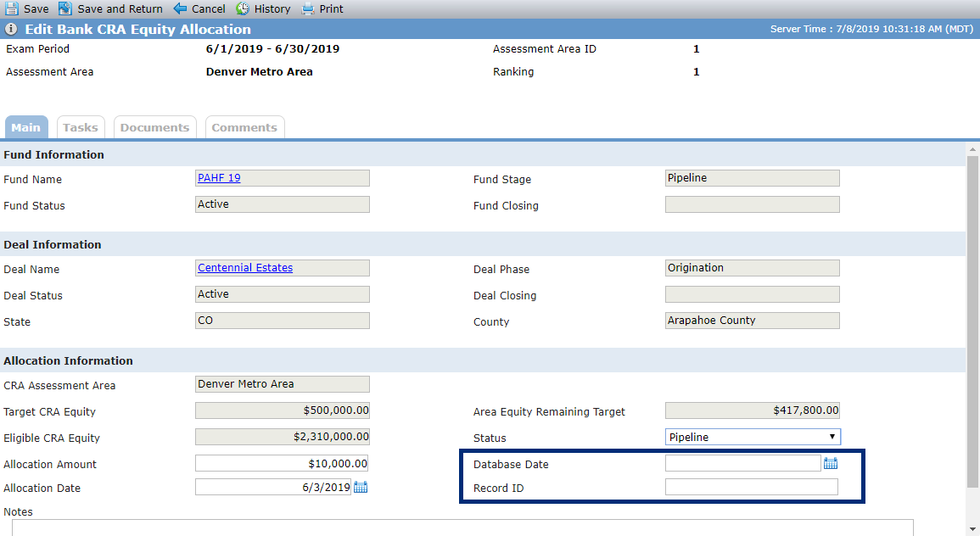
Task: Click the Area Equity Remaining Target $417,800.00 field
Action: [753, 410]
